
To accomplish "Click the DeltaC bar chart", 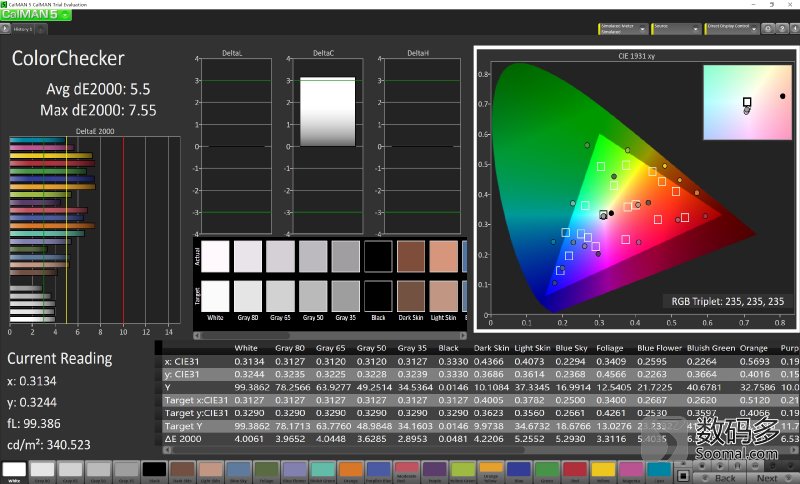I will click(x=328, y=140).
